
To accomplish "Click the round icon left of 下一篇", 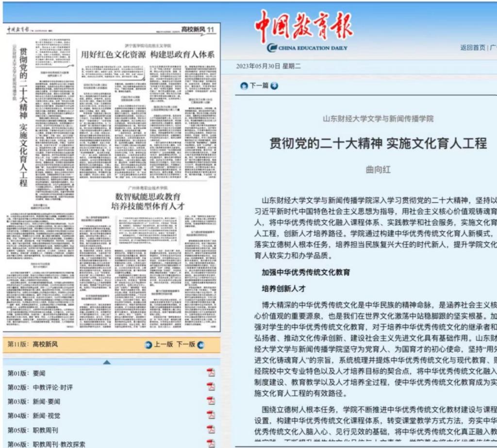I will [x=244, y=86].
